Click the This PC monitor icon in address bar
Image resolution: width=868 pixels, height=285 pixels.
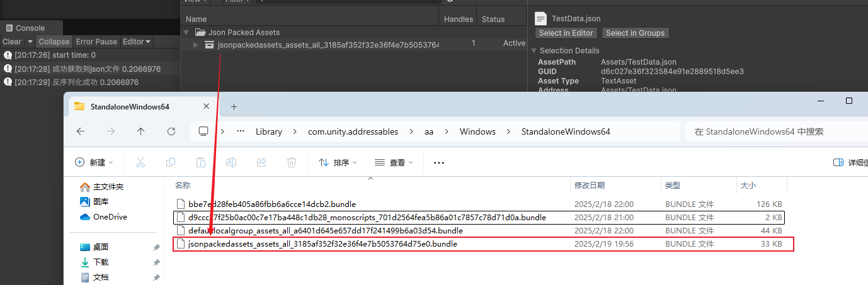(x=203, y=131)
